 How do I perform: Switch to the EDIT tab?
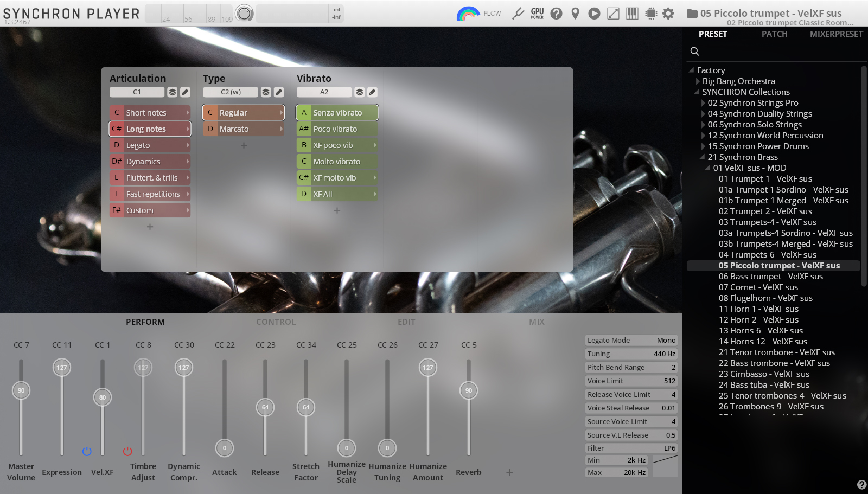(406, 322)
